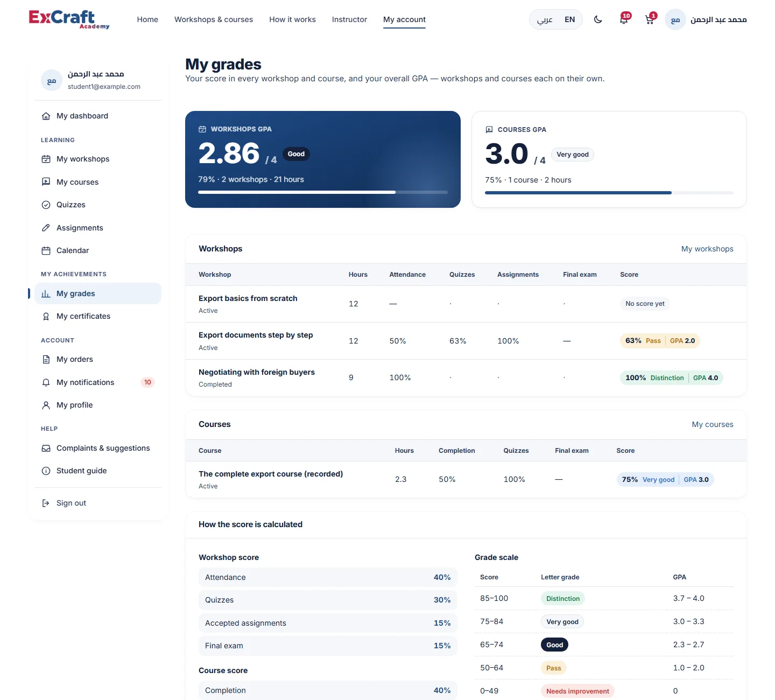Click the Complaints & suggestions inbox icon
775x700 pixels.
click(46, 449)
